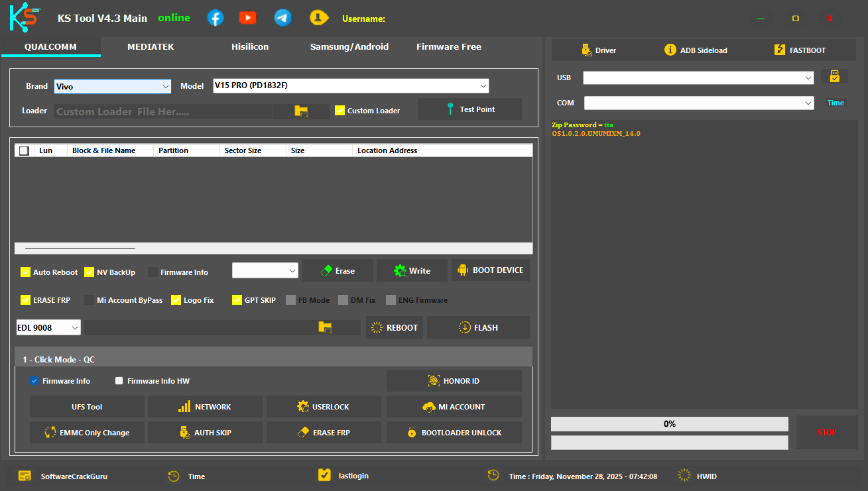Switch to the MEDIATEK tab
Image resolution: width=868 pixels, height=491 pixels.
151,46
